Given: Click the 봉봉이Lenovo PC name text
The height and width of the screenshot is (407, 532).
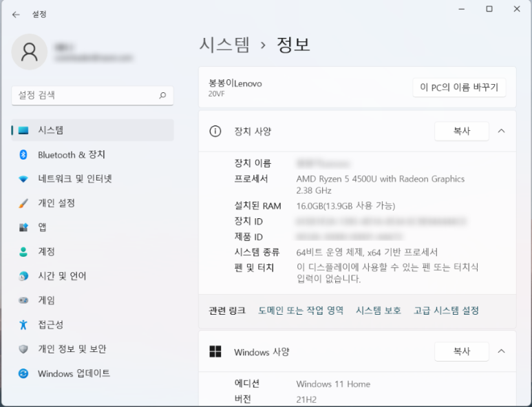Looking at the screenshot, I should pos(235,83).
